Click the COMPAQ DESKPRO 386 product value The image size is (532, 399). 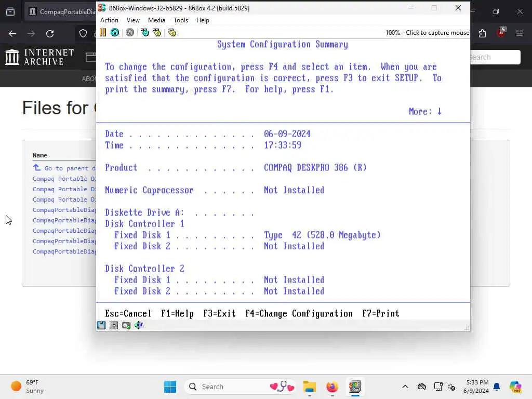pyautogui.click(x=315, y=168)
